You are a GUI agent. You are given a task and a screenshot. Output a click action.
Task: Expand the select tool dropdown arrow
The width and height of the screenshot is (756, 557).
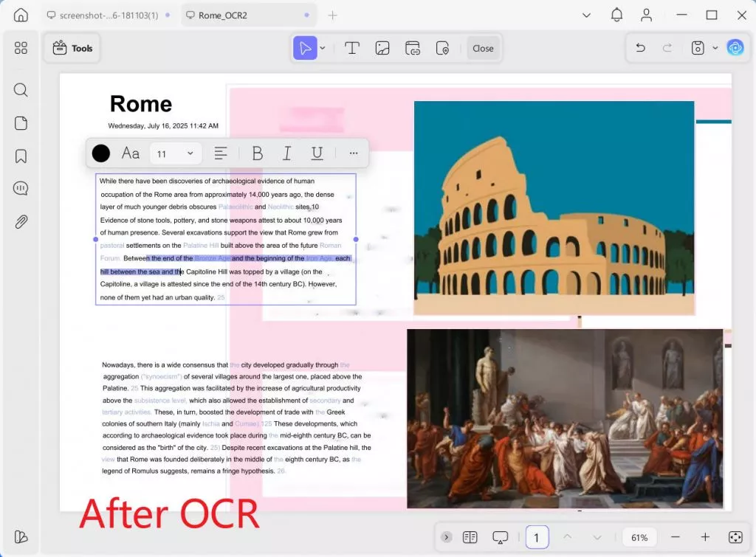coord(323,48)
